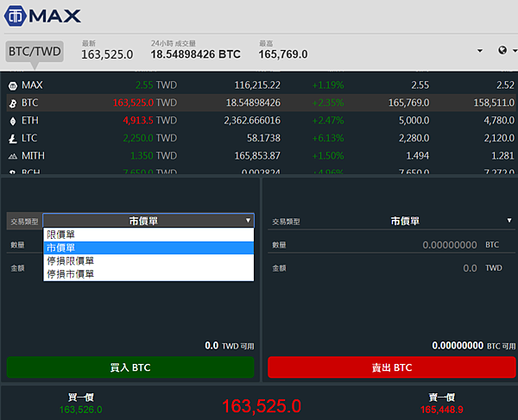Click the MAX exchange logo

(42, 16)
